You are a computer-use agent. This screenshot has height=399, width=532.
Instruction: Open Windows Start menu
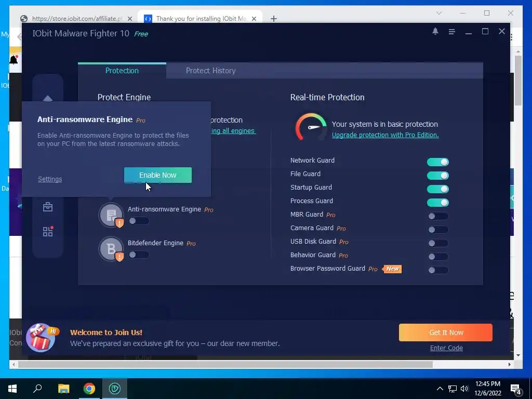pyautogui.click(x=12, y=389)
